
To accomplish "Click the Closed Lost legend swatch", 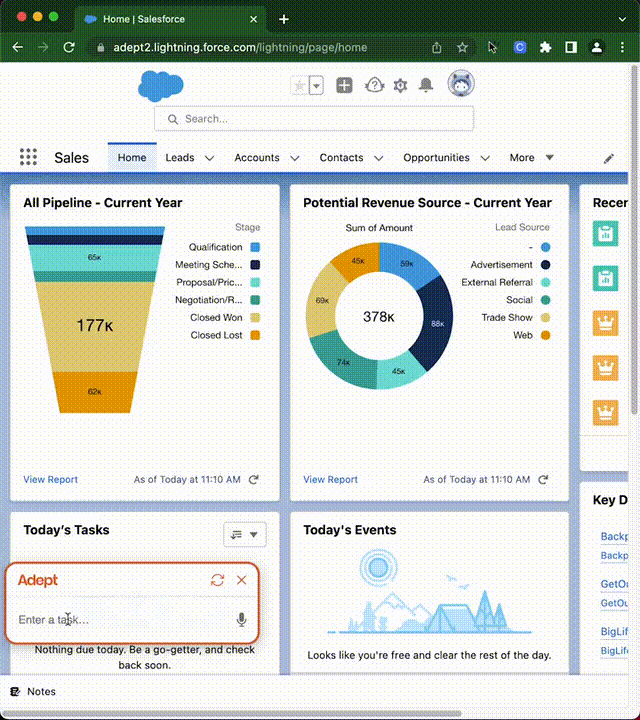I will point(255,335).
